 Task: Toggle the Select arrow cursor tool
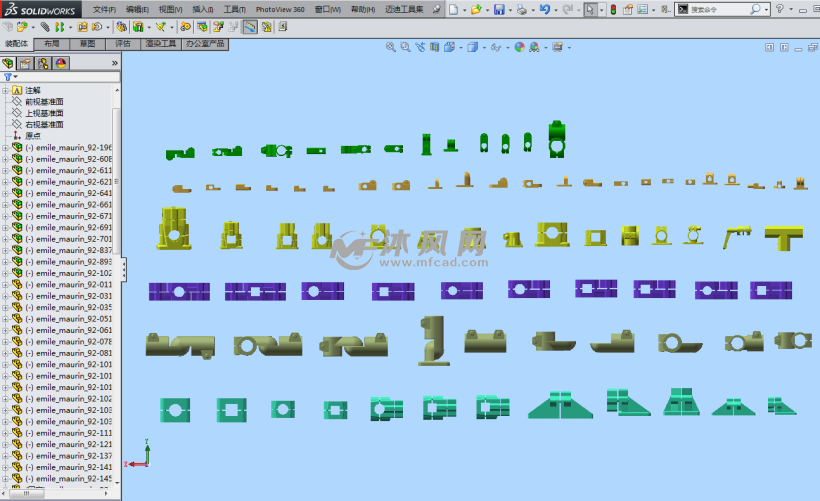[x=590, y=9]
